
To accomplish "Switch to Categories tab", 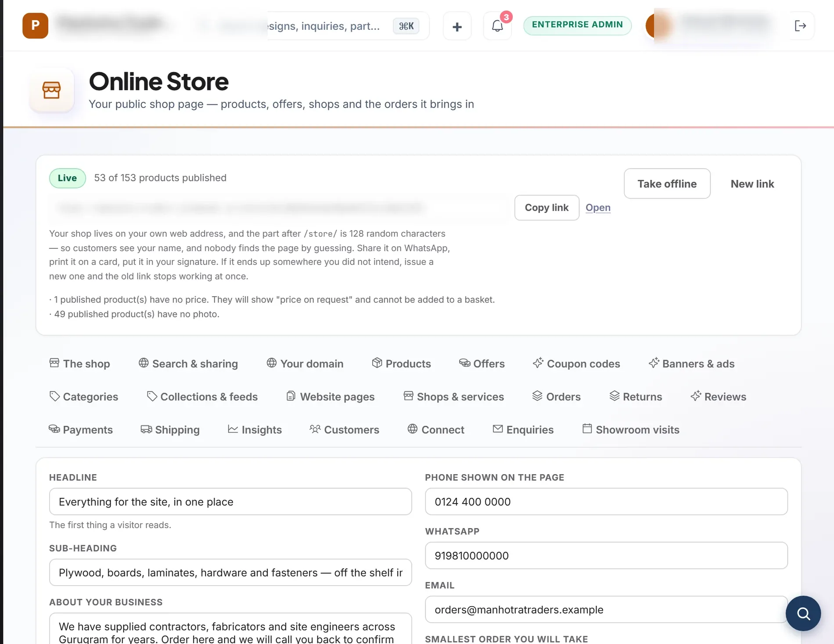I will pyautogui.click(x=84, y=396).
